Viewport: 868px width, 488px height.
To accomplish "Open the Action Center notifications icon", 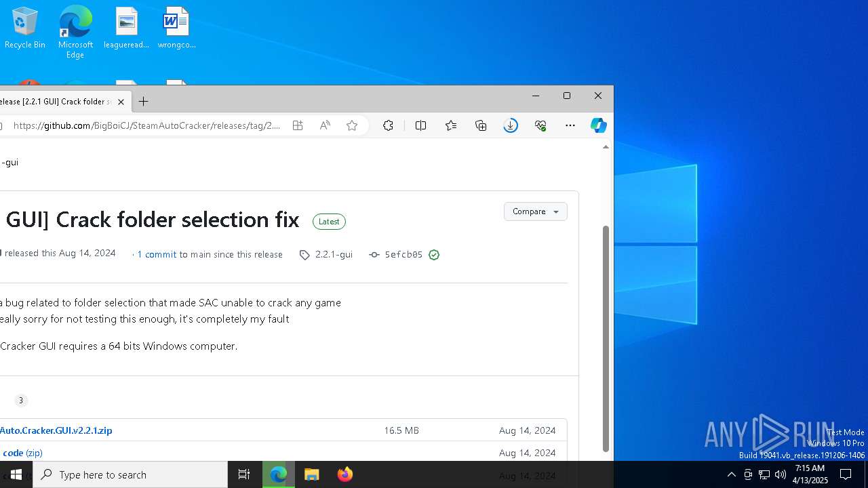I will point(846,474).
